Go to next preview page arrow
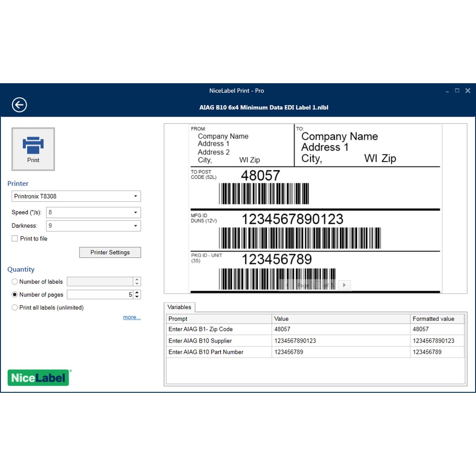Image resolution: width=476 pixels, height=476 pixels. pyautogui.click(x=344, y=285)
